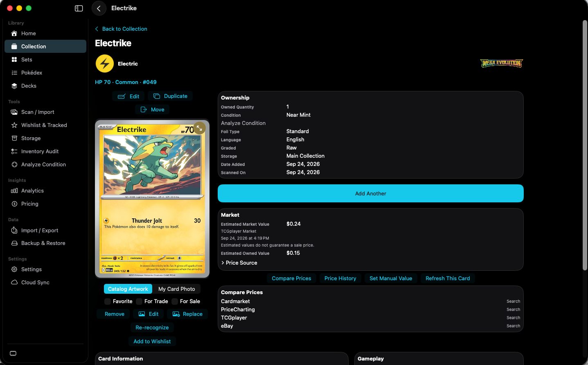
Task: Open Price History
Action: [340, 278]
